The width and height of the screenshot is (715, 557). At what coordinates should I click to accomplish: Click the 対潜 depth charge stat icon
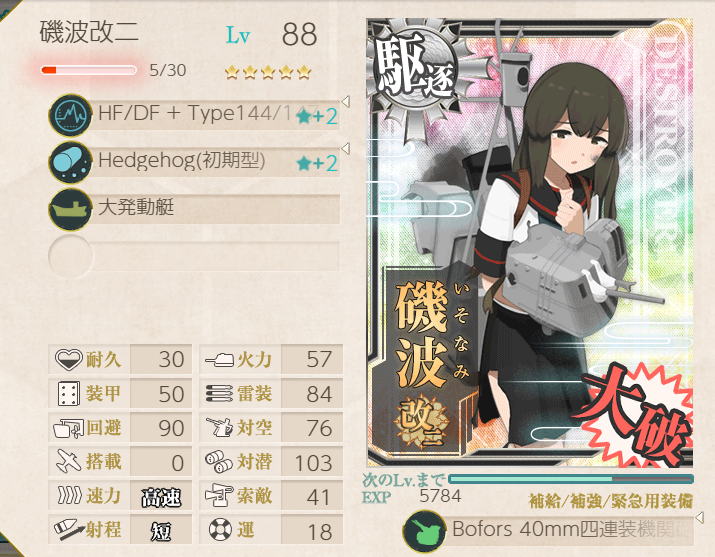click(218, 462)
